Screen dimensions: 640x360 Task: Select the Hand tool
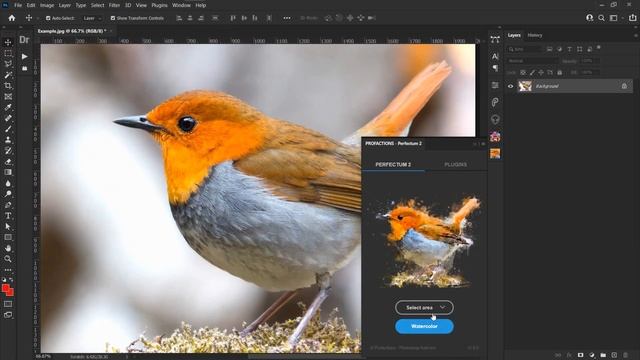(8, 248)
